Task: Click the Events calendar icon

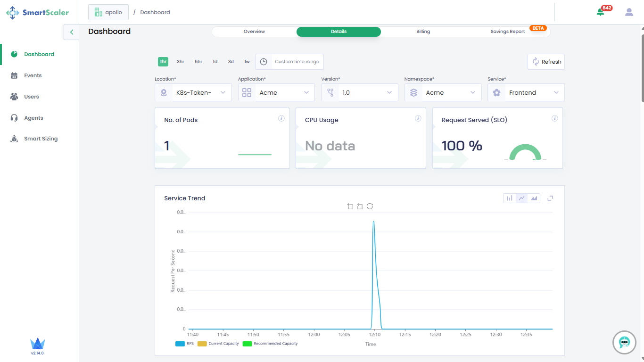Action: pyautogui.click(x=14, y=75)
